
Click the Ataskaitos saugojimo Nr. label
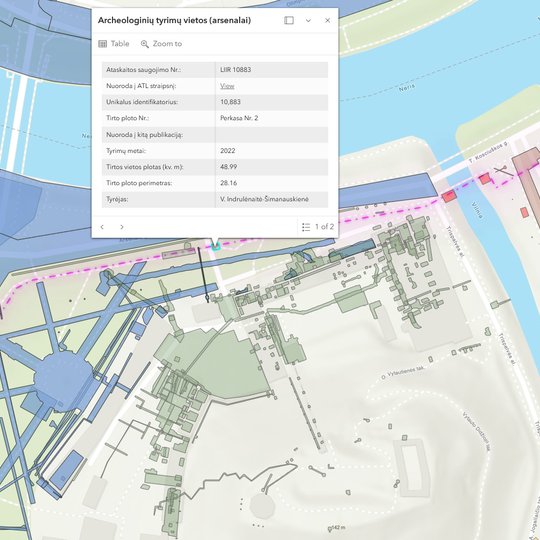click(143, 70)
